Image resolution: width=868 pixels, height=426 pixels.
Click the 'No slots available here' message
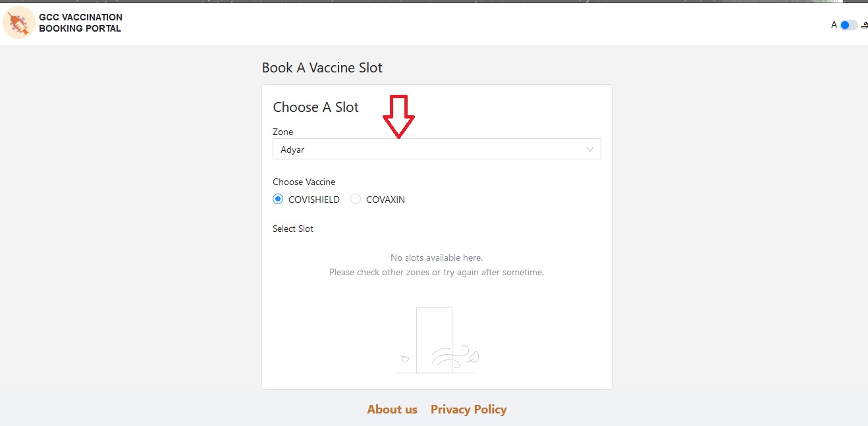pyautogui.click(x=437, y=257)
